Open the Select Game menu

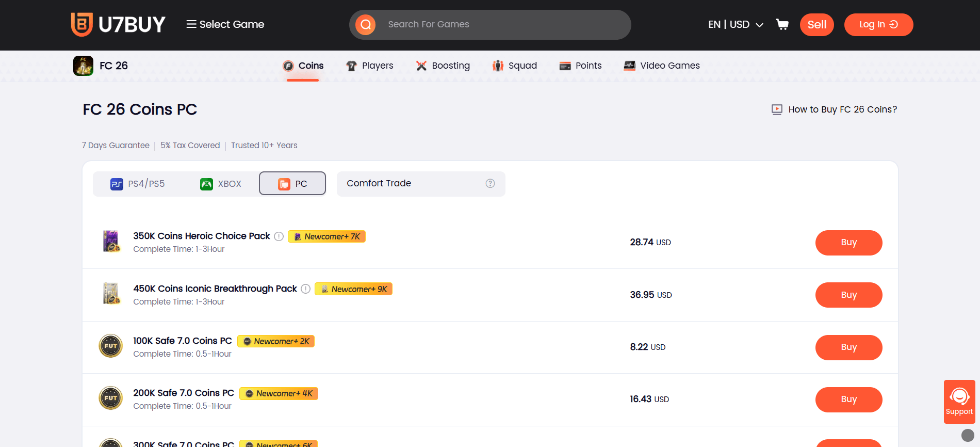225,24
